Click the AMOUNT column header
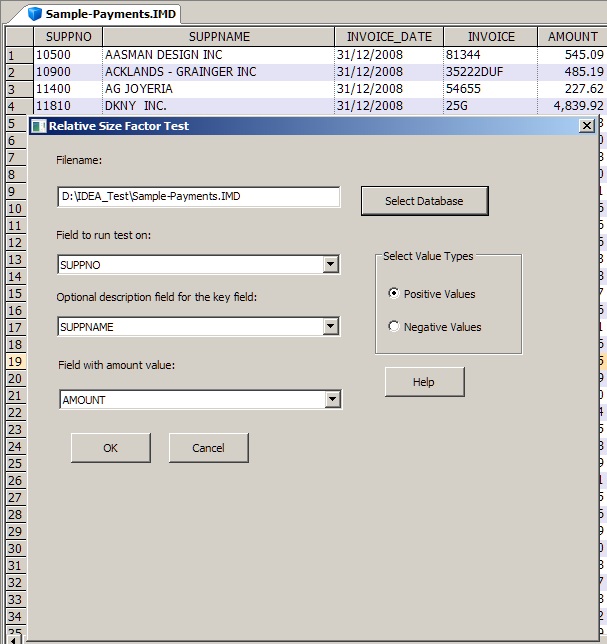The width and height of the screenshot is (607, 644). coord(572,37)
